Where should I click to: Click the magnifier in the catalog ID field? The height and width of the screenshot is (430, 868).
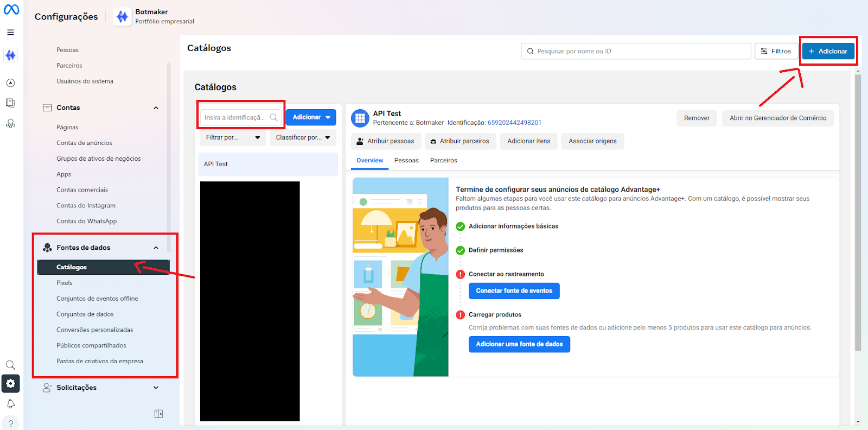(273, 117)
